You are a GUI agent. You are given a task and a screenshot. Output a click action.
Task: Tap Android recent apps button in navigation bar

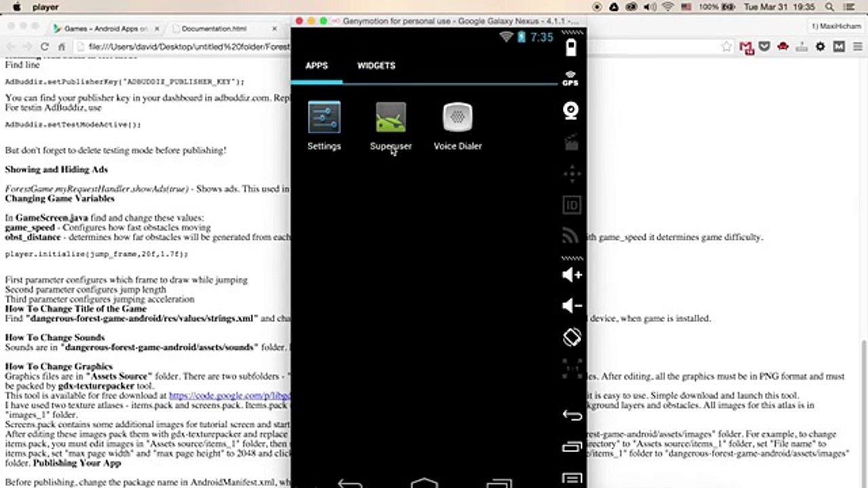[x=499, y=483]
